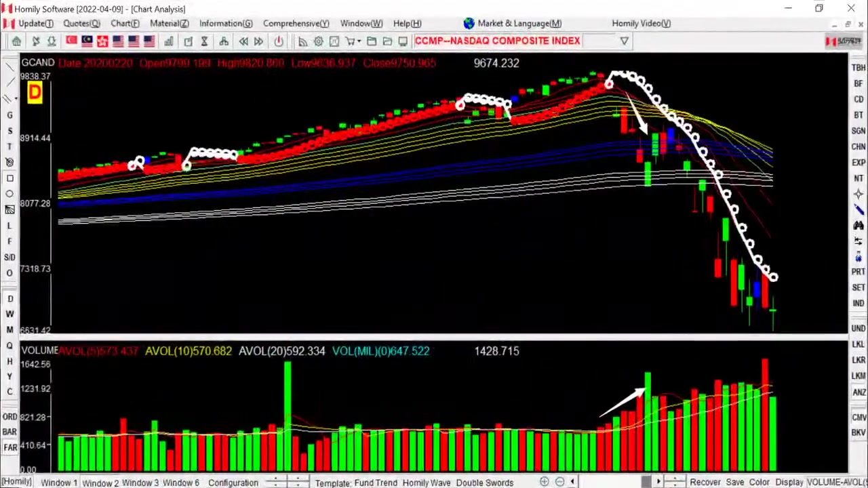868x488 pixels.
Task: Toggle the TBH panel on right sidebar
Action: coord(859,68)
